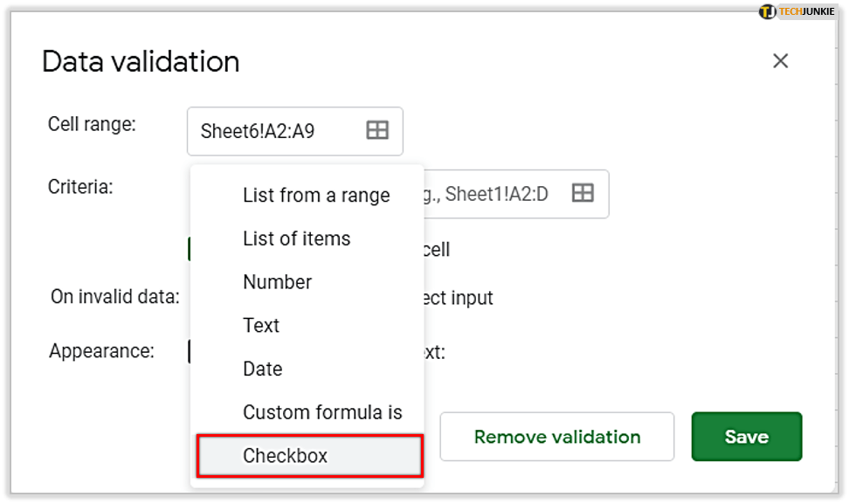The width and height of the screenshot is (849, 504).
Task: Select 'Number' in the criteria dropdown
Action: 277,282
